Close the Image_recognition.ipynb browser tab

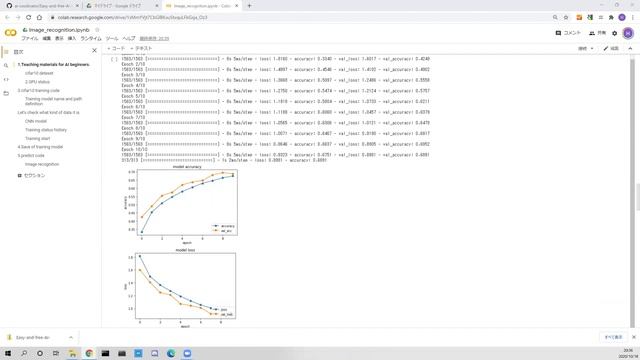tap(237, 6)
